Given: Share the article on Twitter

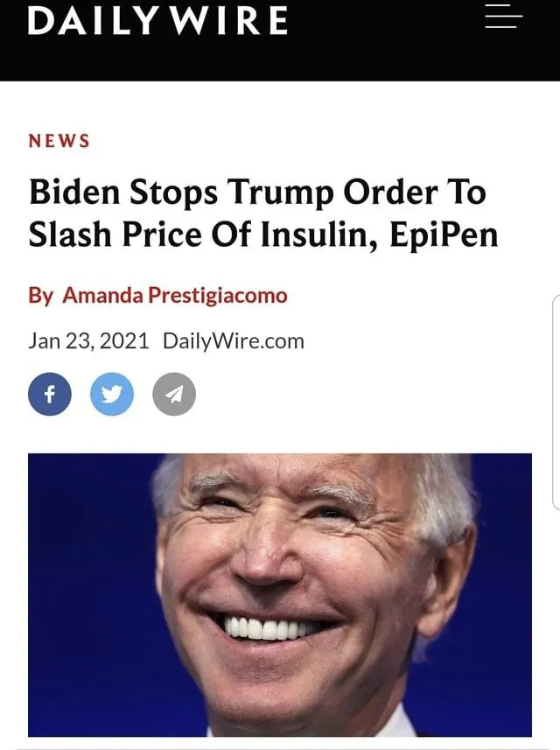Looking at the screenshot, I should 112,394.
